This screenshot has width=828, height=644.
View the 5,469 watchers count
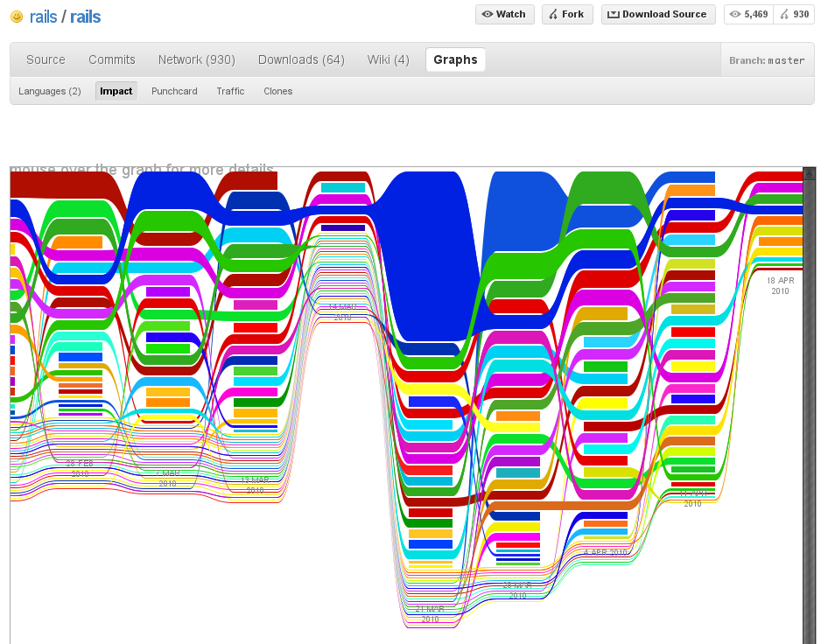(749, 14)
